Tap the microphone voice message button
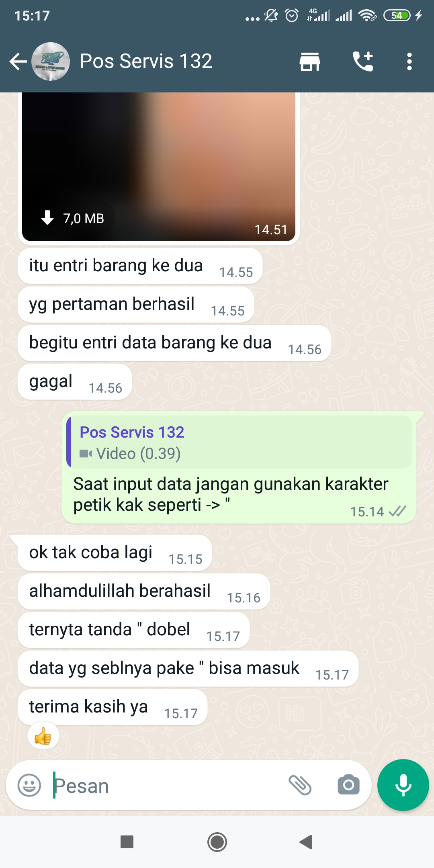This screenshot has height=868, width=434. tap(403, 785)
